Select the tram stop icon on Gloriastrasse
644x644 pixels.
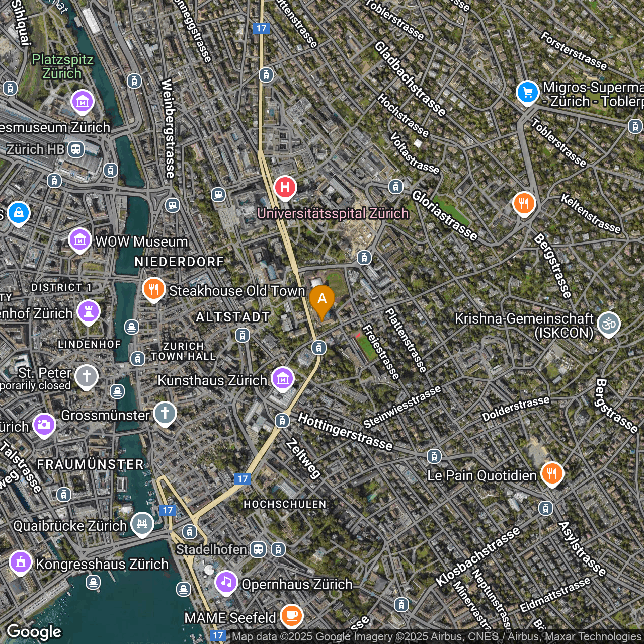click(396, 187)
